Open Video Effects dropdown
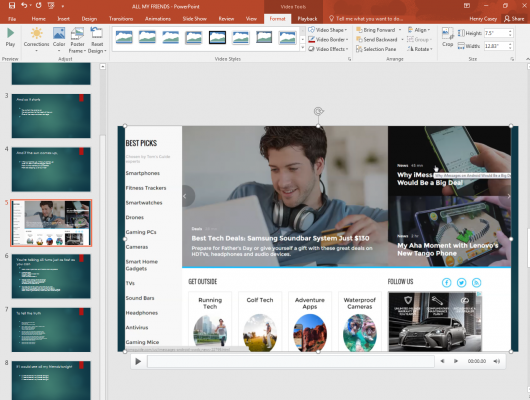Image resolution: width=530 pixels, height=400 pixels. 328,49
